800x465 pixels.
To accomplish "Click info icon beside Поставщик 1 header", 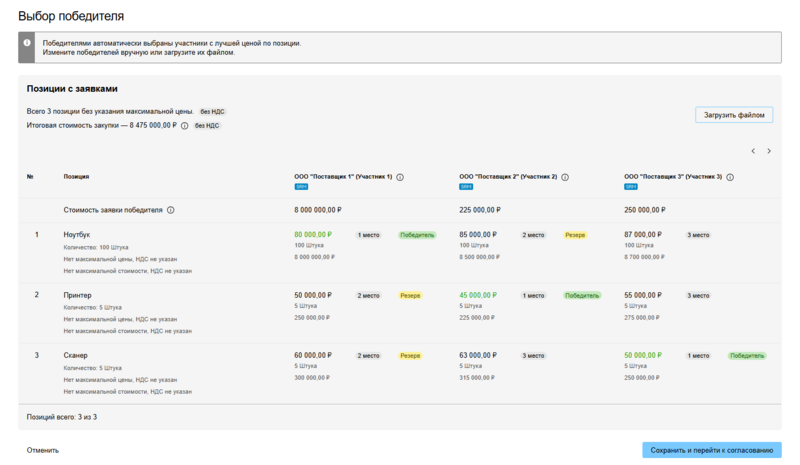I will coord(400,177).
